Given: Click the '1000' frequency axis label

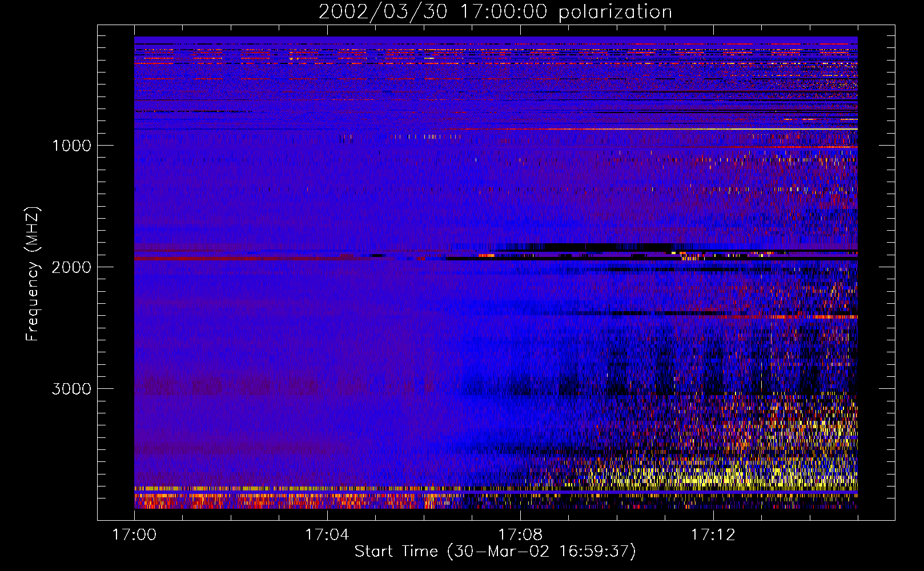Looking at the screenshot, I should (x=71, y=146).
